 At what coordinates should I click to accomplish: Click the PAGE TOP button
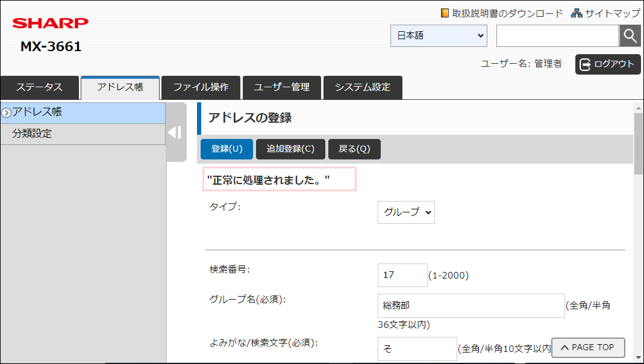pyautogui.click(x=588, y=348)
